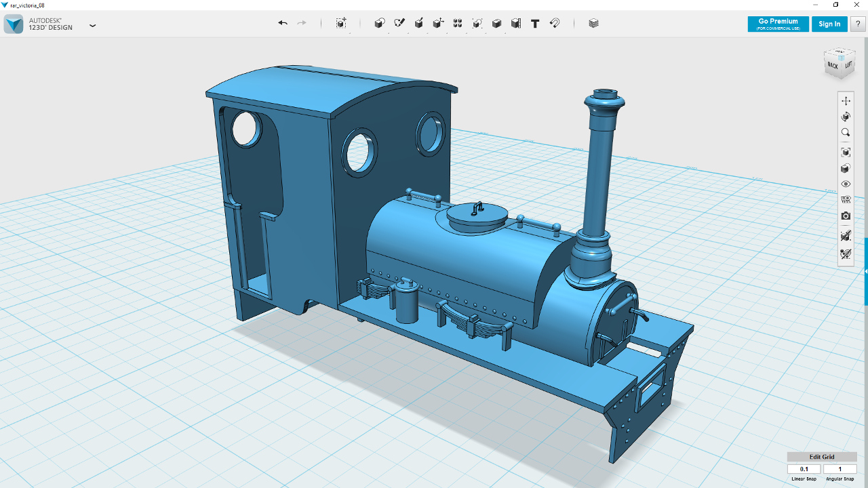The height and width of the screenshot is (488, 868).
Task: Open the Pattern tool menu
Action: click(458, 23)
